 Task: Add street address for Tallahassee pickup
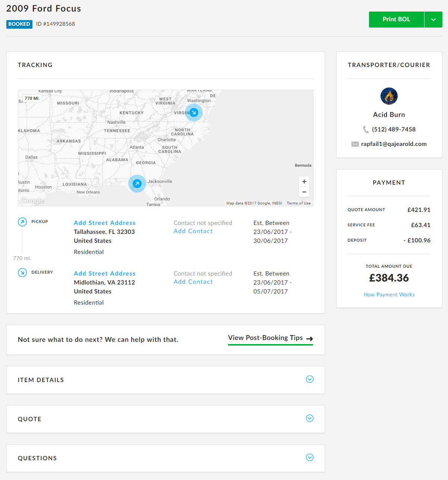(104, 223)
